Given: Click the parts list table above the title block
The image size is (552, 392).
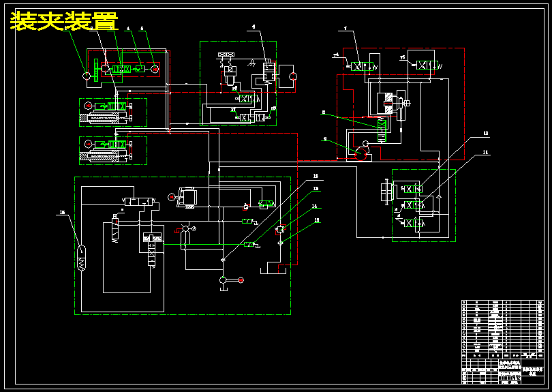Looking at the screenshot, I should click(x=503, y=329).
